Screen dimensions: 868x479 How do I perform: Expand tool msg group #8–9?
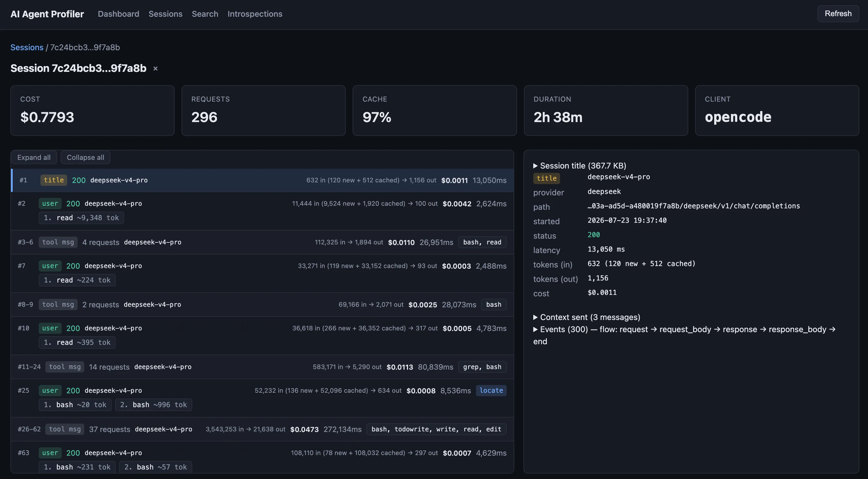pos(262,304)
